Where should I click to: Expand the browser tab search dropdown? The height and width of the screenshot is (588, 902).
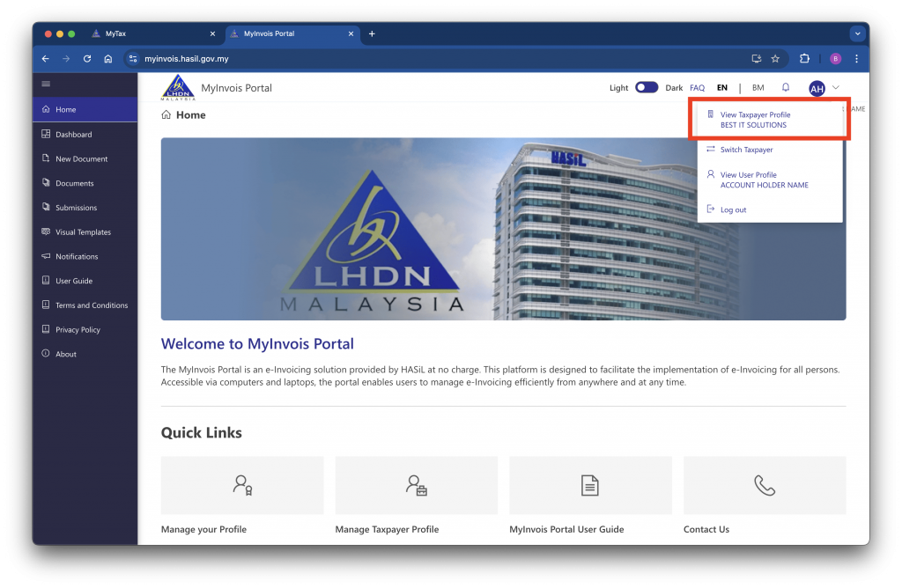click(x=857, y=33)
